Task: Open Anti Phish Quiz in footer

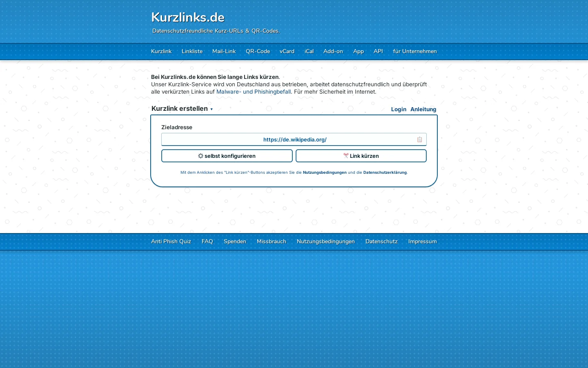Action: pyautogui.click(x=171, y=241)
